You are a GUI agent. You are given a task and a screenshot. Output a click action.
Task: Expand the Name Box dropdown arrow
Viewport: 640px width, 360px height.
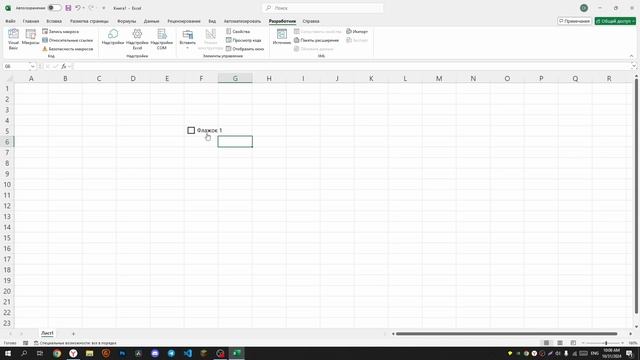[x=32, y=66]
